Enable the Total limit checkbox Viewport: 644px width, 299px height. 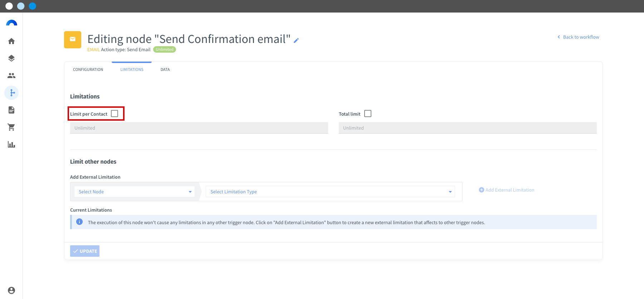click(x=368, y=114)
